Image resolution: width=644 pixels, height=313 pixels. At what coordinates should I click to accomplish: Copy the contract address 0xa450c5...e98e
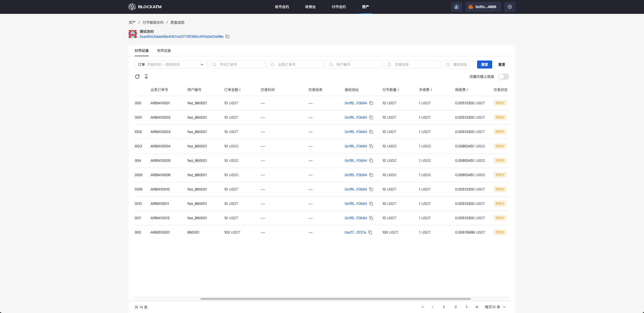point(227,37)
